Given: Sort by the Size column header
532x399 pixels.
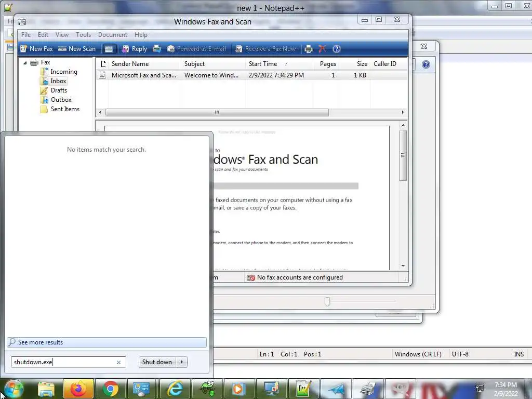Looking at the screenshot, I should [x=354, y=64].
